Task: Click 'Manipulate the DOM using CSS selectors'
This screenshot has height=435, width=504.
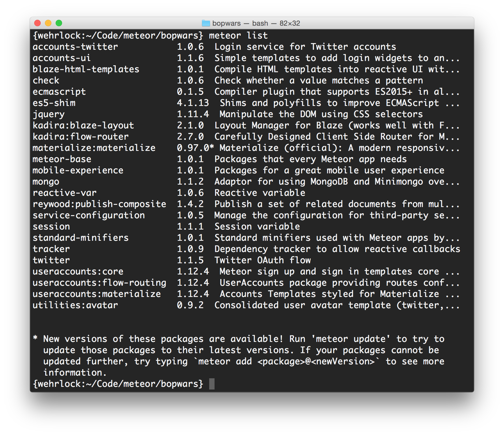Action: click(321, 114)
